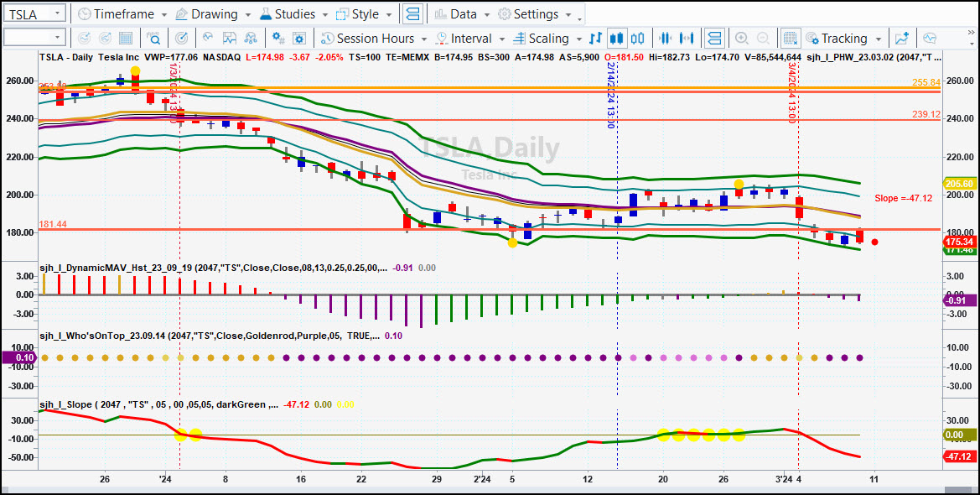
Task: Open the Drawing tools menu
Action: coord(213,13)
